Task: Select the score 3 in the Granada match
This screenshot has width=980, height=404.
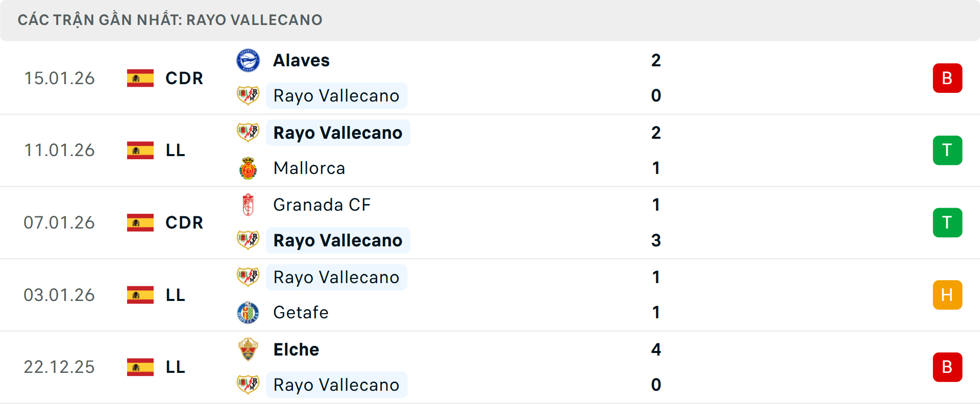Action: [656, 240]
